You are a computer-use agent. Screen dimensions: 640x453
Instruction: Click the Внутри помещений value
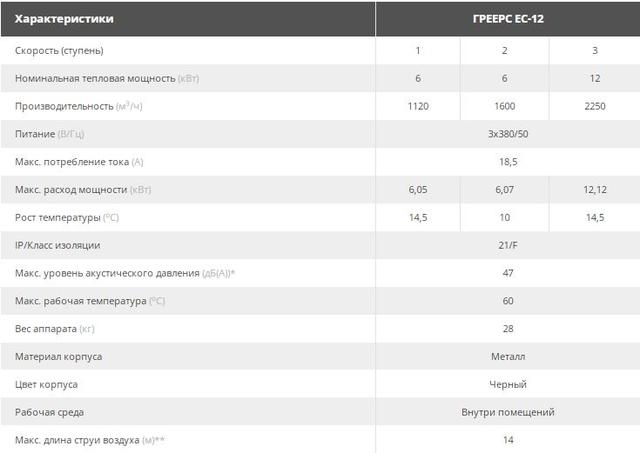click(508, 412)
